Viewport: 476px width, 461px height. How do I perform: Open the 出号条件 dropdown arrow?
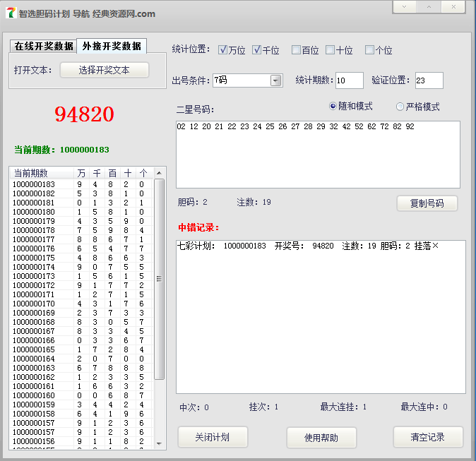(x=275, y=80)
